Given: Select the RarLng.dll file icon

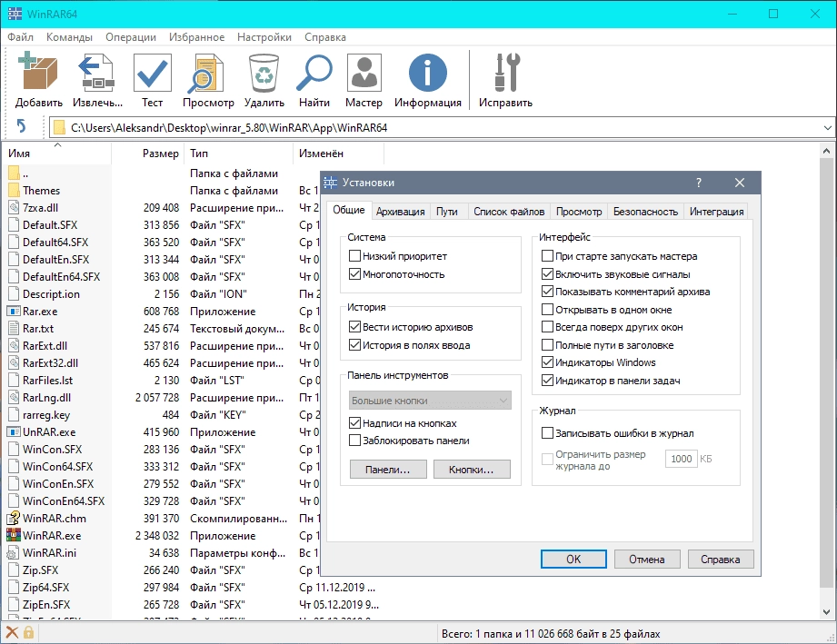Looking at the screenshot, I should pos(14,397).
